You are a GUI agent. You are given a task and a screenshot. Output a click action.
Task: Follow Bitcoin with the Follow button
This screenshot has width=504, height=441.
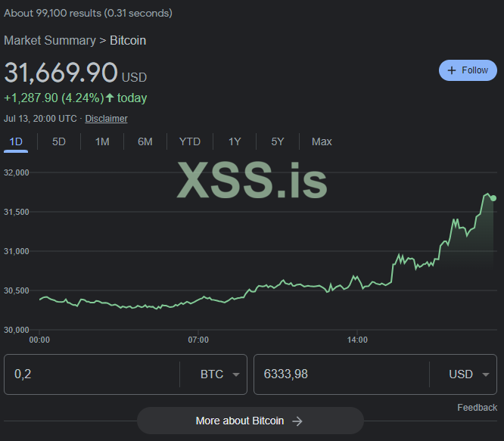[x=468, y=70]
